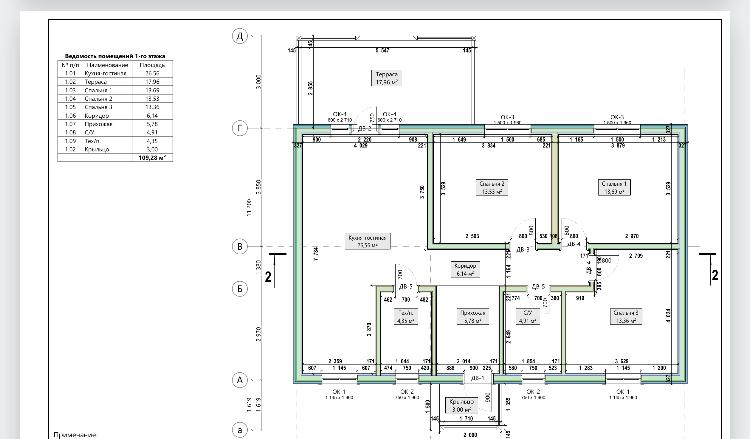Select the axis bubble labeled Б
The image size is (750, 439).
pyautogui.click(x=240, y=289)
